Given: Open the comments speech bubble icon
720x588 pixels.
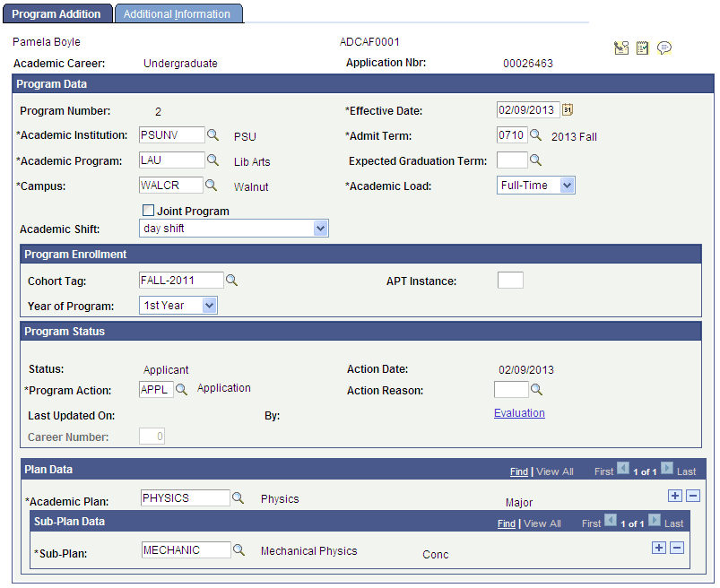Looking at the screenshot, I should point(664,48).
